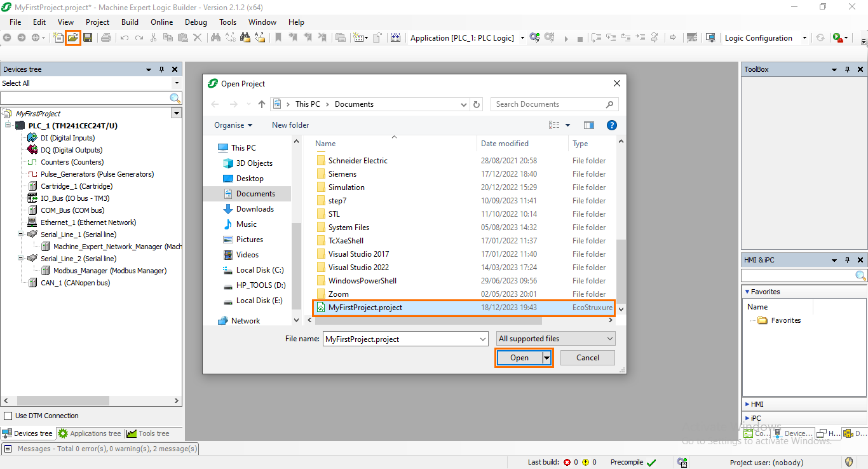This screenshot has height=469, width=868.
Task: Collapse Serial_Line_2 tree node
Action: [21, 259]
